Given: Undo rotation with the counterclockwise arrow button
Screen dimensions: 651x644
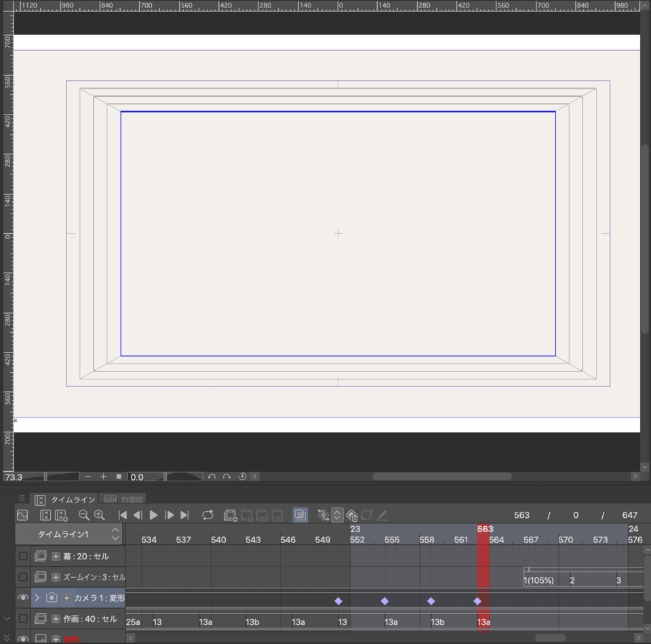Looking at the screenshot, I should [x=210, y=477].
